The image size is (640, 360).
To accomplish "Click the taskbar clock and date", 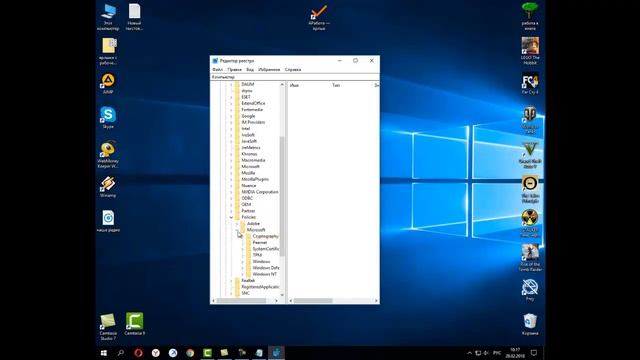I will pos(515,353).
